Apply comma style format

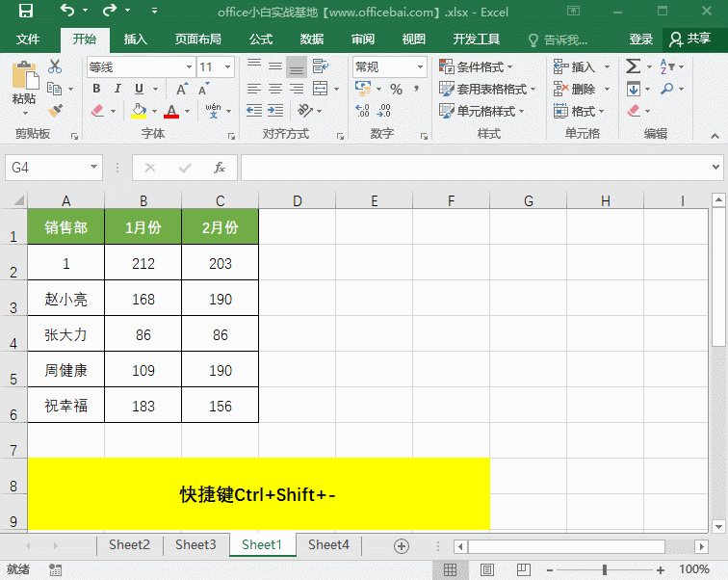[416, 89]
